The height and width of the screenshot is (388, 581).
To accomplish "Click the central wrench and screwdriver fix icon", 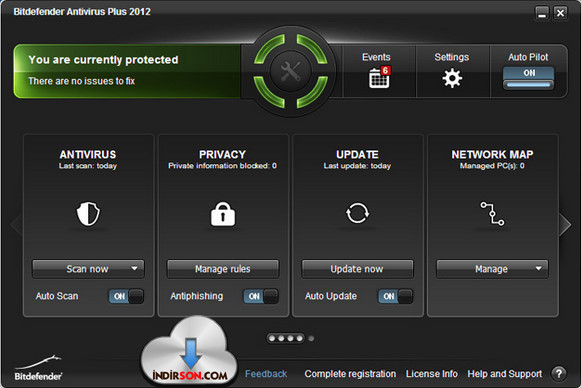I will [x=291, y=71].
